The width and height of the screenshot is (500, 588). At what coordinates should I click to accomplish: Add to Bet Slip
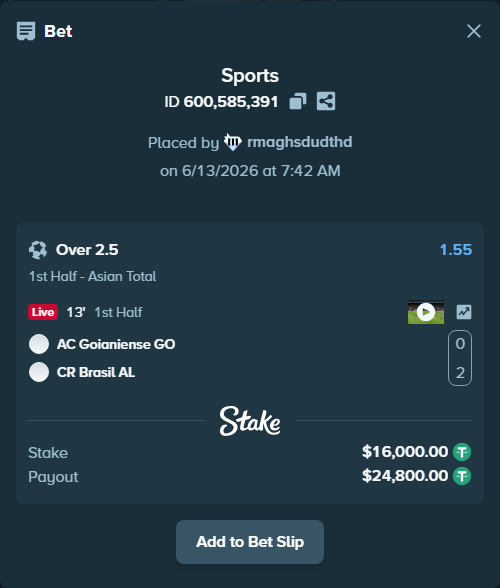(x=250, y=542)
